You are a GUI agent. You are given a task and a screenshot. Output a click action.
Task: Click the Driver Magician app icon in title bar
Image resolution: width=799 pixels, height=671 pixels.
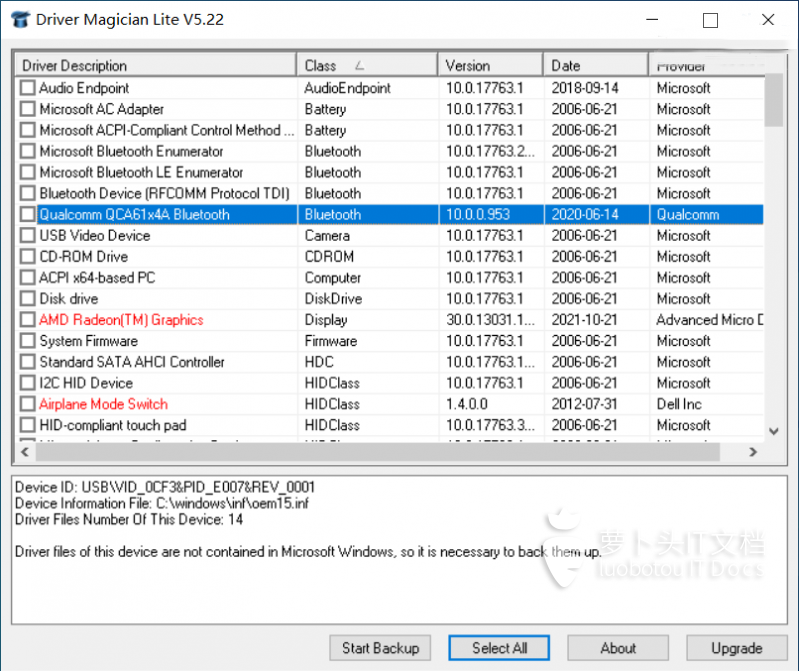[x=19, y=19]
